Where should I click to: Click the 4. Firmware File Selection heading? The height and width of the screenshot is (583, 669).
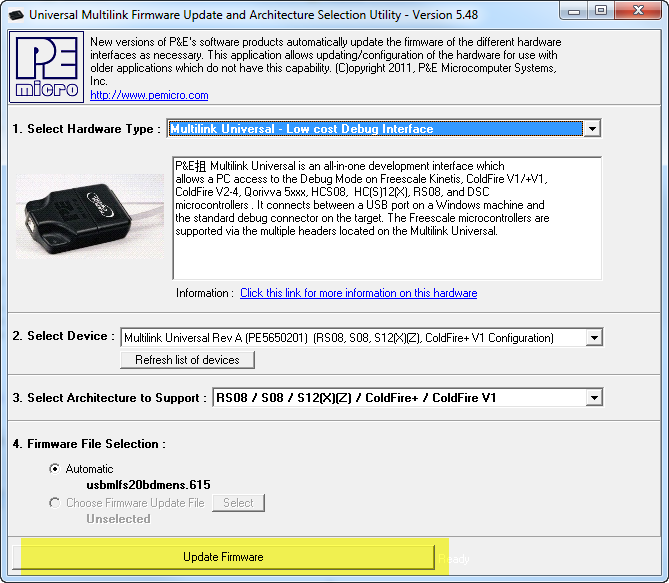(89, 444)
